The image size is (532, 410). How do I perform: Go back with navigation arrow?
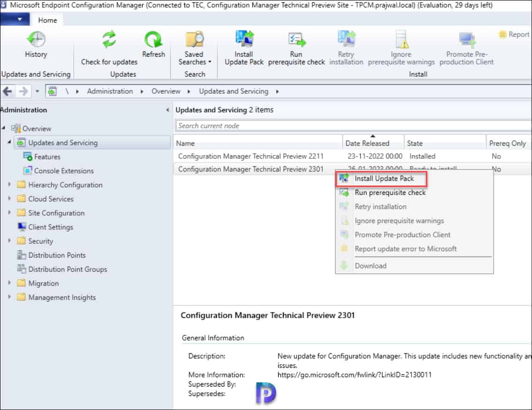point(8,91)
